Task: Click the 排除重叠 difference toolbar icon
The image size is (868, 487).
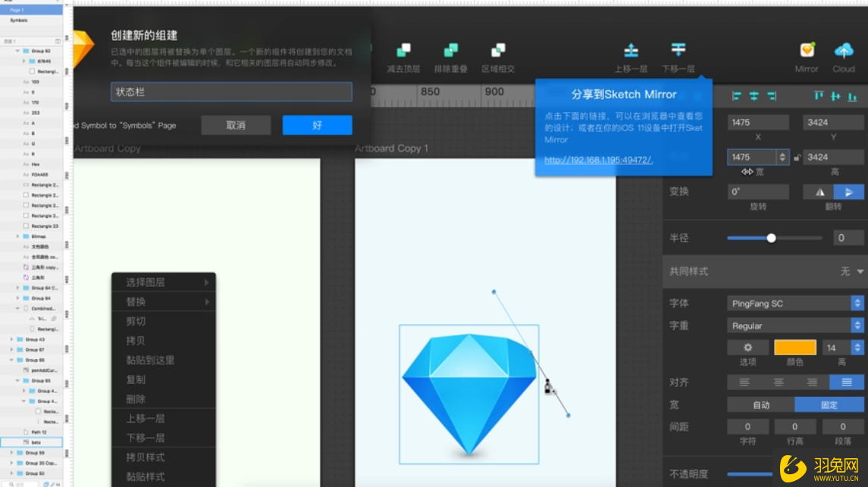Action: pos(450,50)
